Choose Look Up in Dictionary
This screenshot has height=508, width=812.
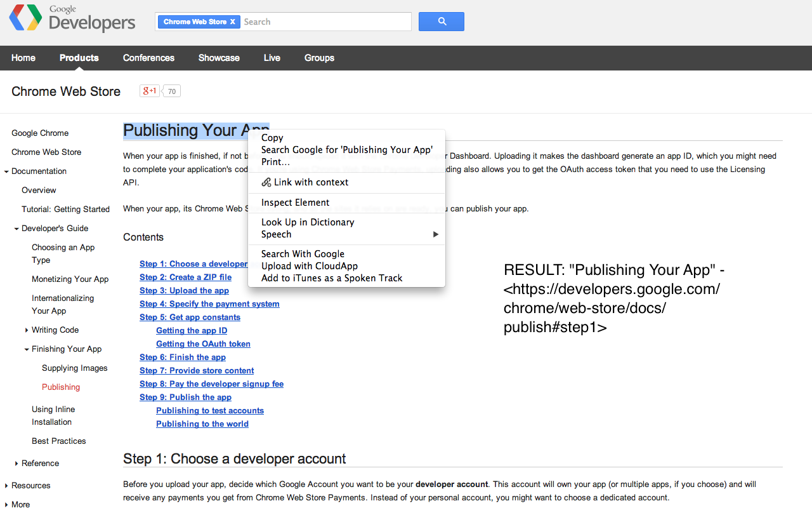[346, 222]
